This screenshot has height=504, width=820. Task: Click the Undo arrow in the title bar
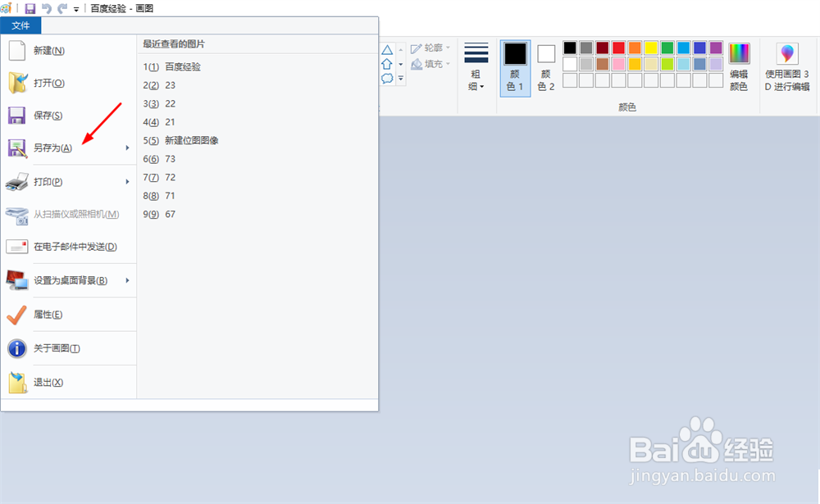pos(47,8)
